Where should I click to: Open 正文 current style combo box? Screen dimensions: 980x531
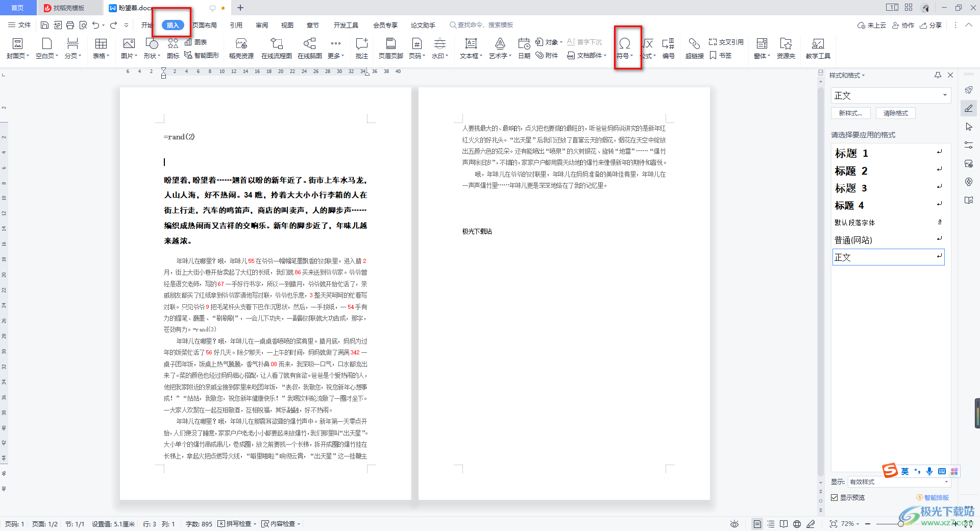point(891,95)
